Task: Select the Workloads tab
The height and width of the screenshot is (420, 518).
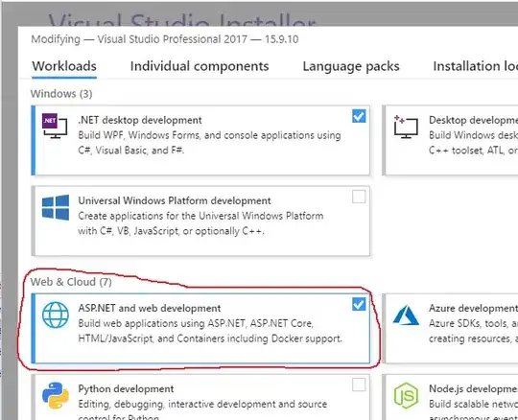Action: click(64, 66)
